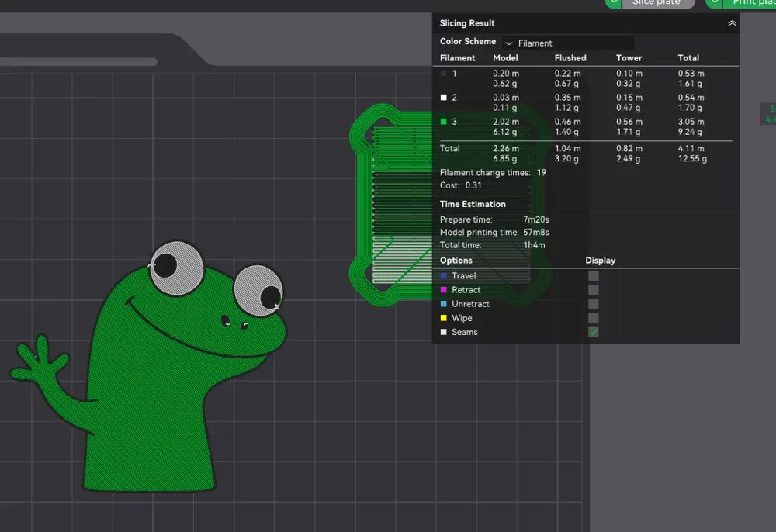776x532 pixels.
Task: Click Filament change times value 19
Action: 542,173
